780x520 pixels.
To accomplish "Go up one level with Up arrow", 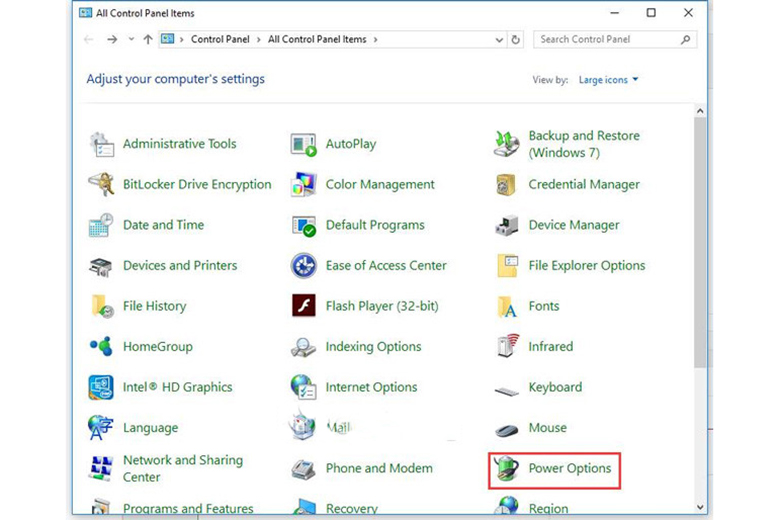I will pos(148,40).
